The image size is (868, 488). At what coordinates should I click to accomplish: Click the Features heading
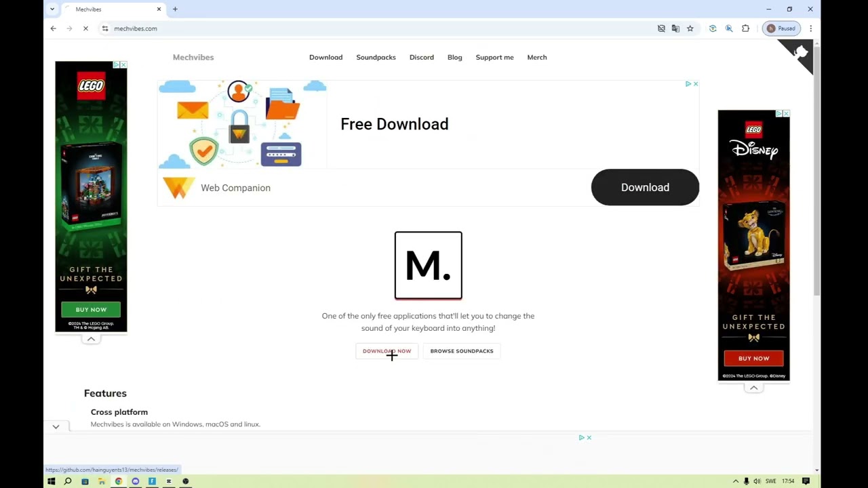[105, 393]
